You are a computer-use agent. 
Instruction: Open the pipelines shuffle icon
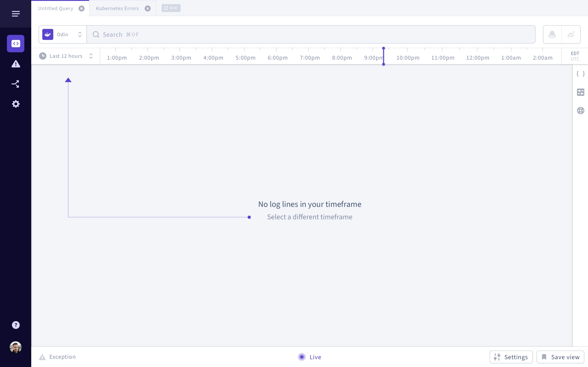click(x=16, y=84)
